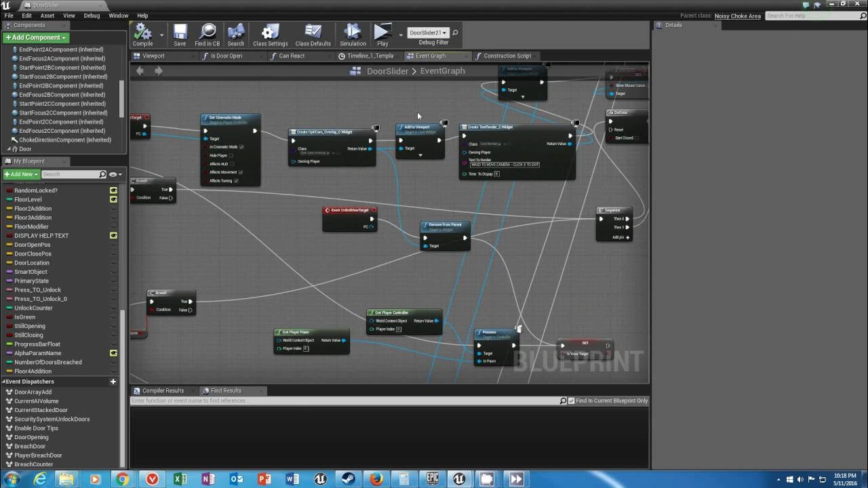Select the ProgressBarFloat variable

tap(37, 344)
